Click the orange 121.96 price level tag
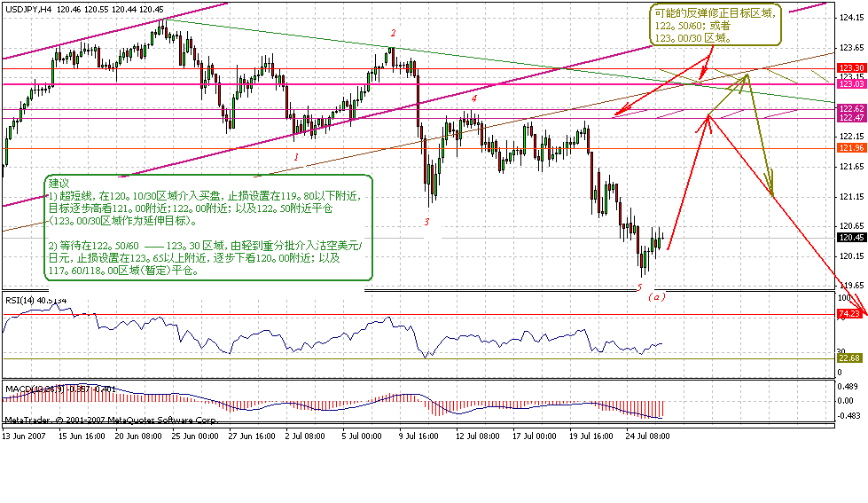The width and height of the screenshot is (868, 503). 851,148
